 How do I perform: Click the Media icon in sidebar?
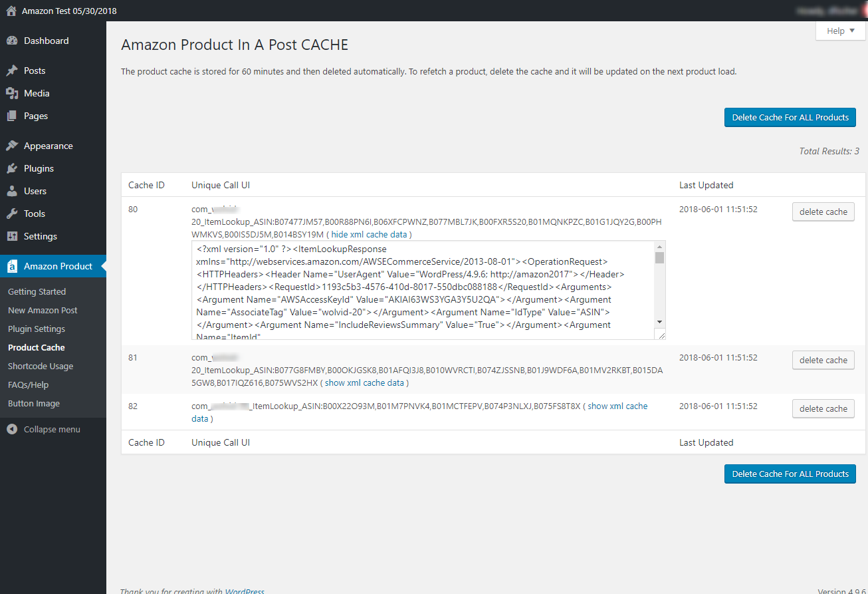coord(12,93)
